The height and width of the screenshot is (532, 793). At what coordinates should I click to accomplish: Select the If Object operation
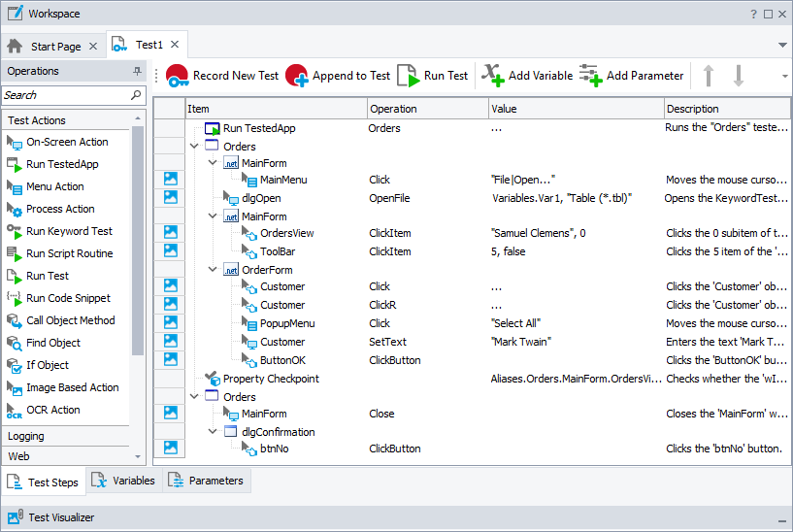coord(38,365)
